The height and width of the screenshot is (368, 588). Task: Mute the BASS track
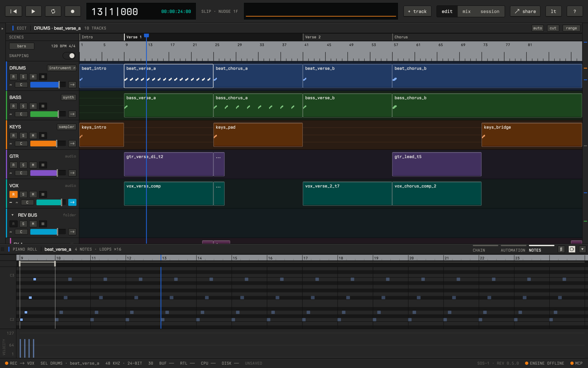[x=33, y=106]
